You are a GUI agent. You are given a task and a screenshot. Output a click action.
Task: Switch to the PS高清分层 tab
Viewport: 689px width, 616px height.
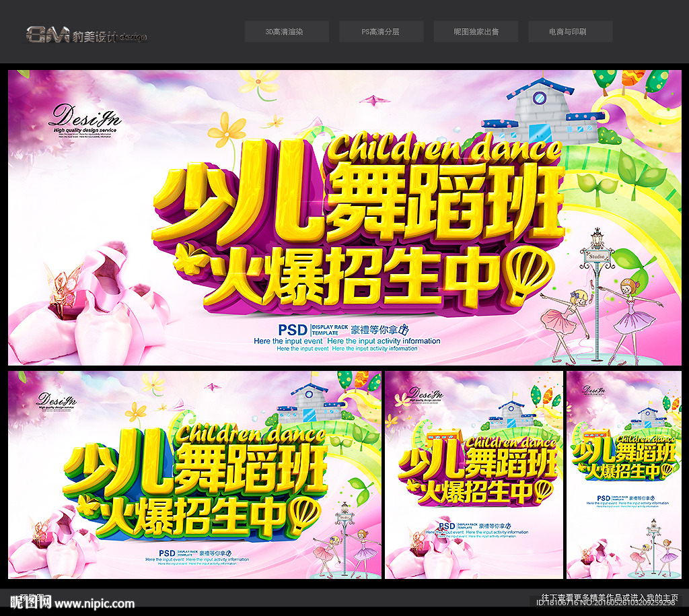[382, 31]
